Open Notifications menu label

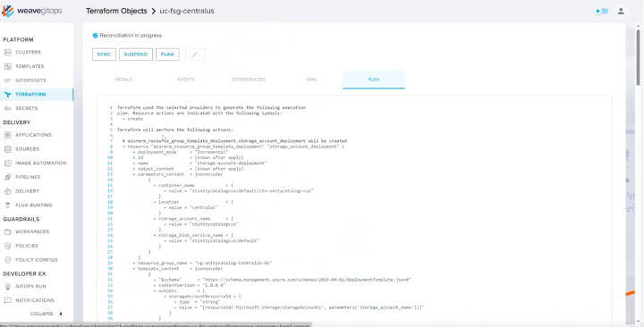tap(35, 300)
